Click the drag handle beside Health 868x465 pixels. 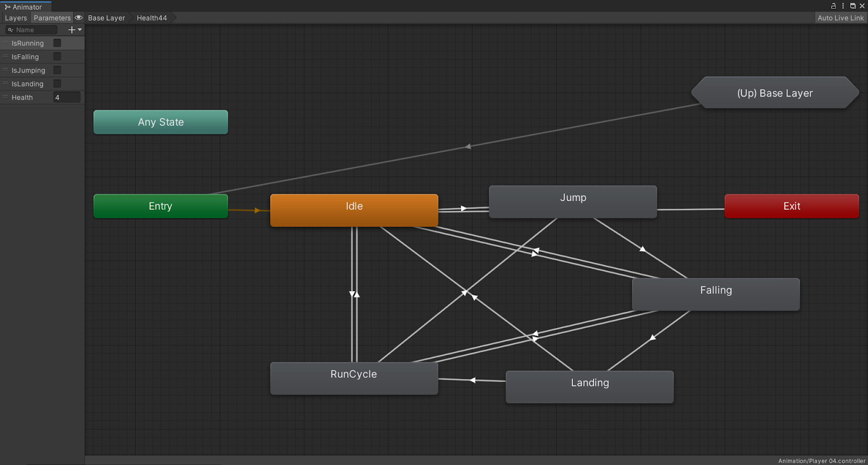point(5,97)
